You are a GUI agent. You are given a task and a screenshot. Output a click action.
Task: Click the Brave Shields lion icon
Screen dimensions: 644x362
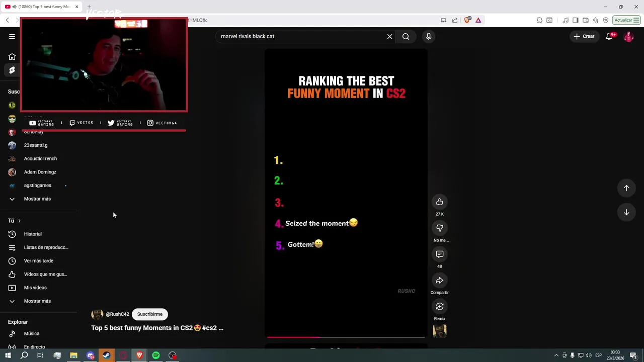(467, 20)
